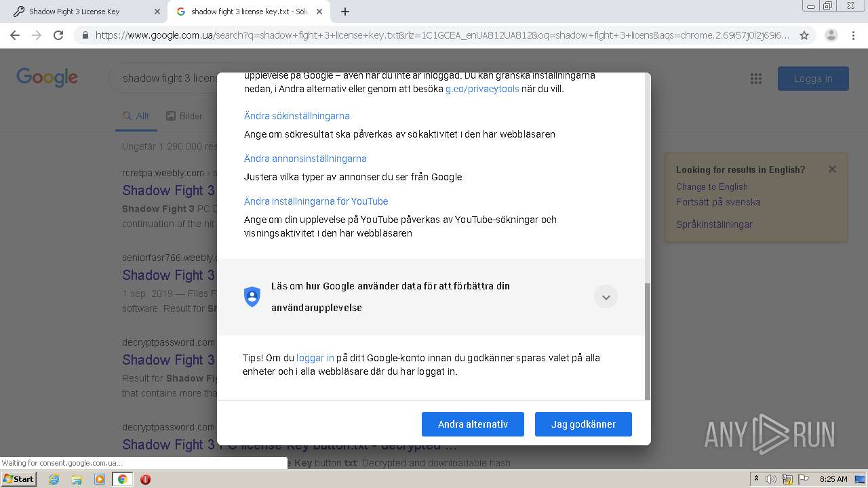Image resolution: width=868 pixels, height=488 pixels.
Task: Dismiss the English results notice X
Action: pyautogui.click(x=832, y=169)
